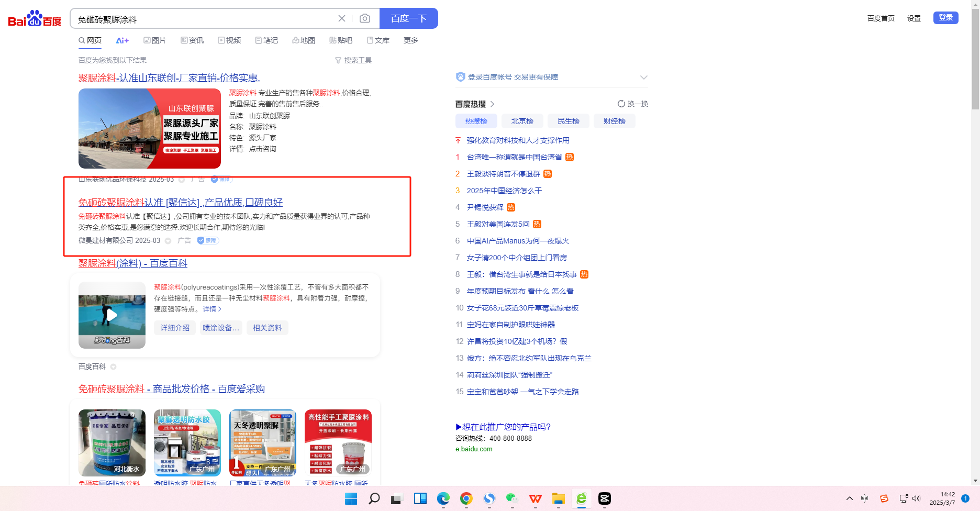Play the 聚脲涂料 encyclopedia video
The image size is (980, 511).
tap(112, 315)
